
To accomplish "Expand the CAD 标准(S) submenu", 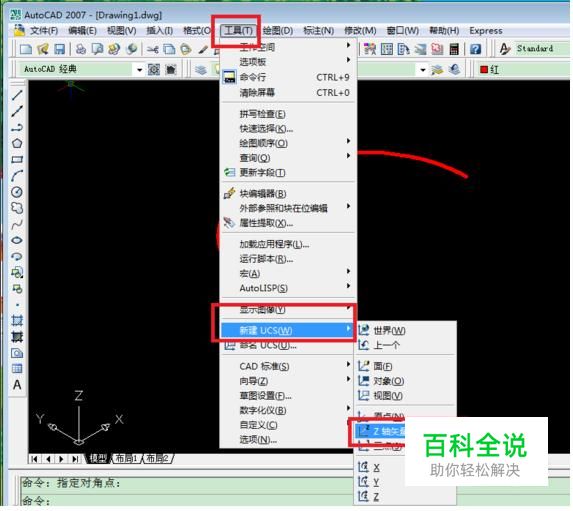I will point(288,366).
